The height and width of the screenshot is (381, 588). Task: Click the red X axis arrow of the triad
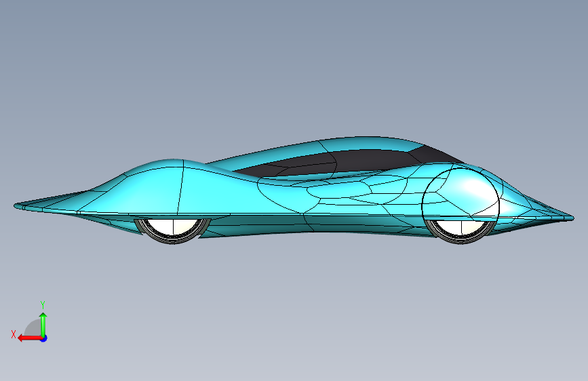click(x=30, y=338)
